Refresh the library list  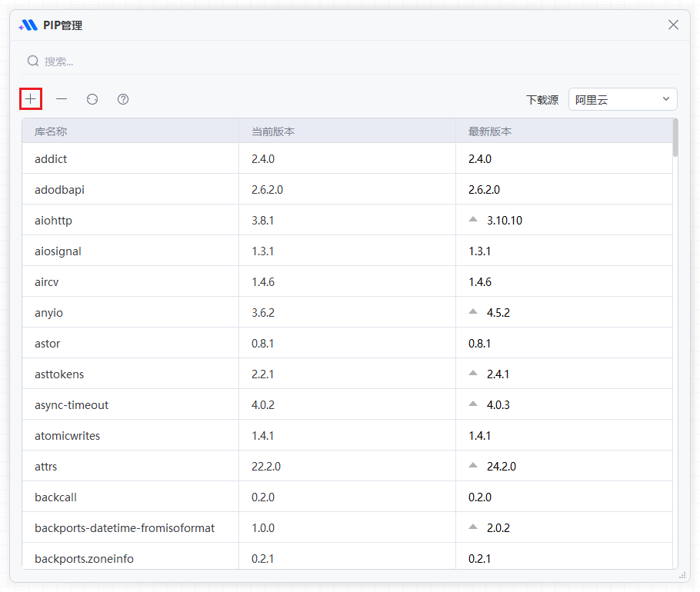tap(92, 99)
